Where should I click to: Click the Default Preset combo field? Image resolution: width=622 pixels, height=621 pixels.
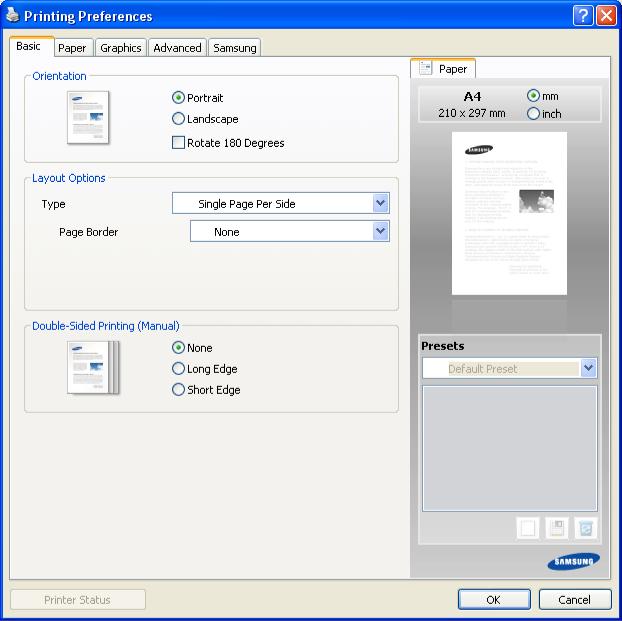click(x=509, y=368)
